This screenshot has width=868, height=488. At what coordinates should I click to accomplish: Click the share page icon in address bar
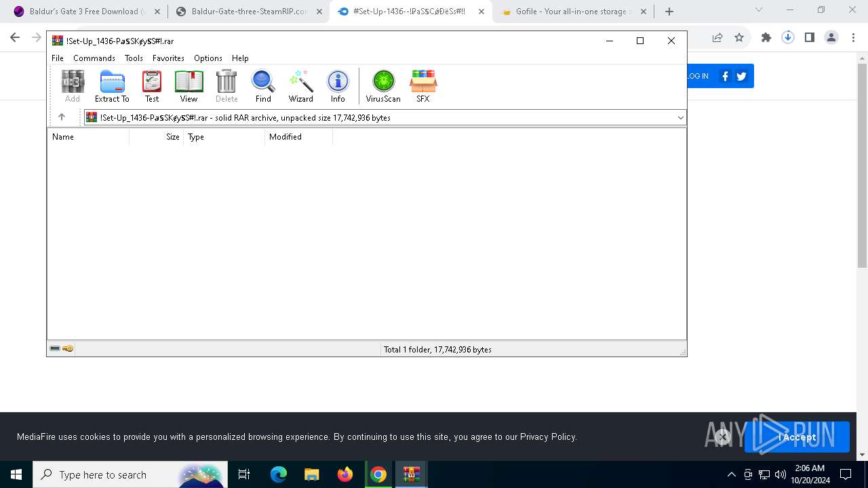(x=717, y=38)
